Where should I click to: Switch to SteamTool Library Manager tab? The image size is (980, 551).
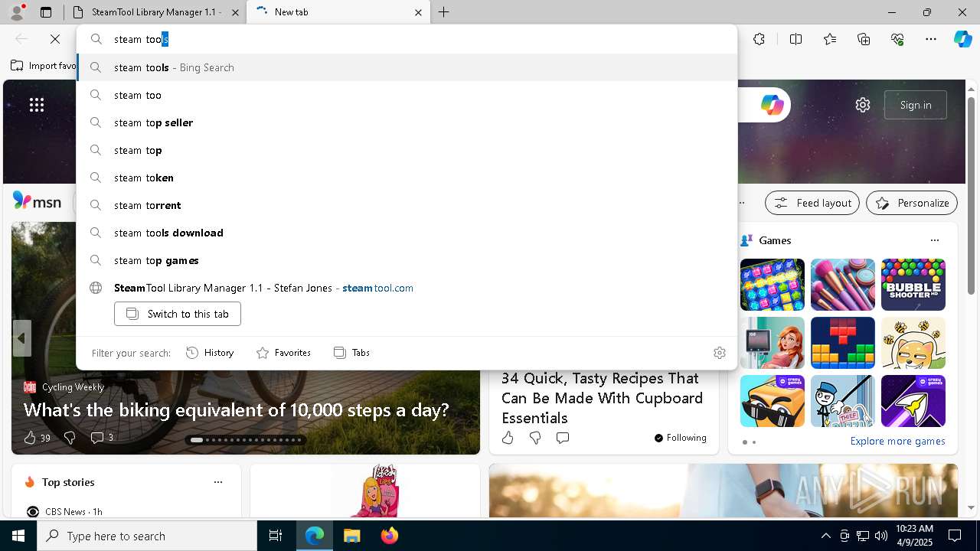(x=155, y=12)
